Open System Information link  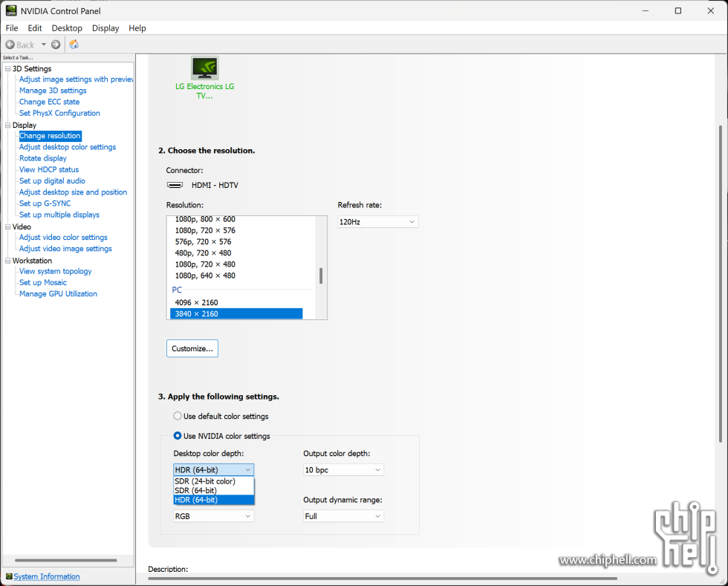click(46, 576)
